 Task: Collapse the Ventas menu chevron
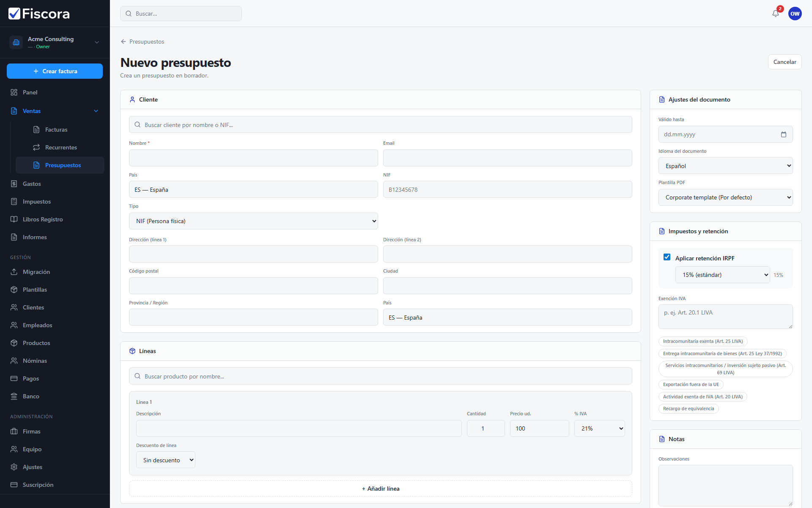pos(96,111)
